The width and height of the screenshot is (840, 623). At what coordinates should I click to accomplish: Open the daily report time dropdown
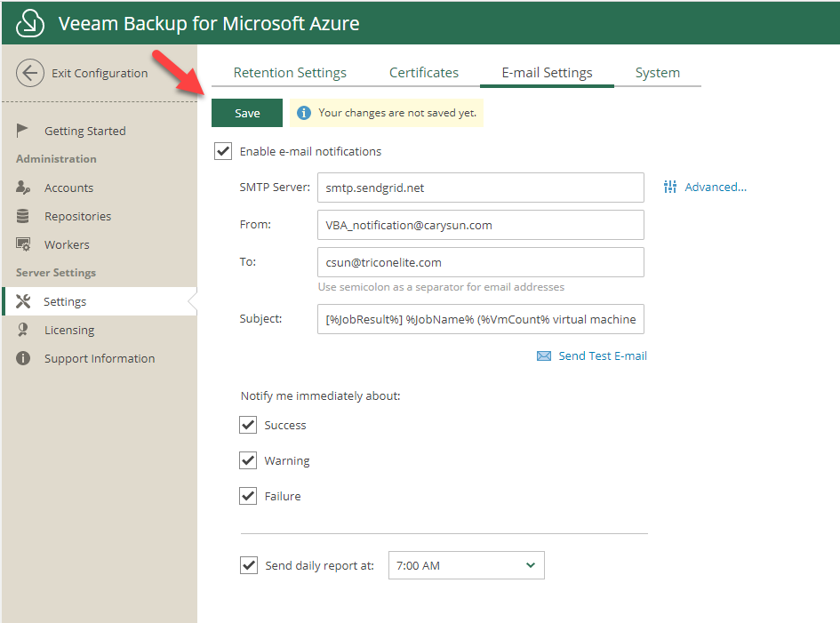466,565
